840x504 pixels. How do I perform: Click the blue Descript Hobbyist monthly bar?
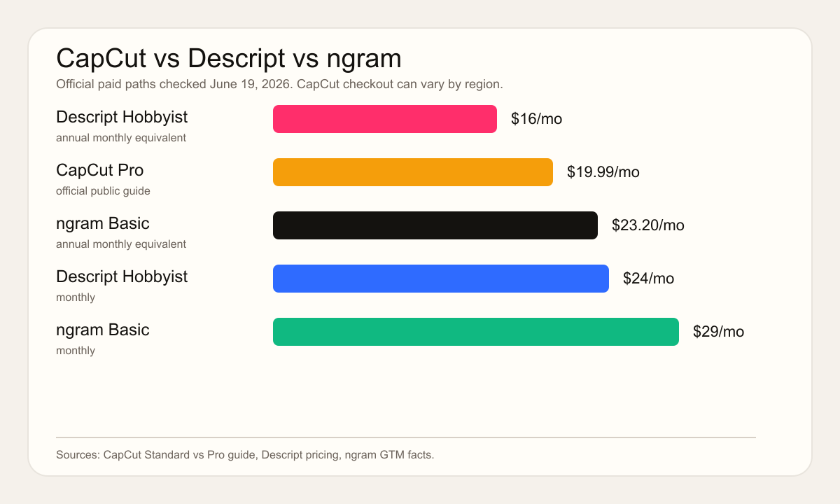441,279
